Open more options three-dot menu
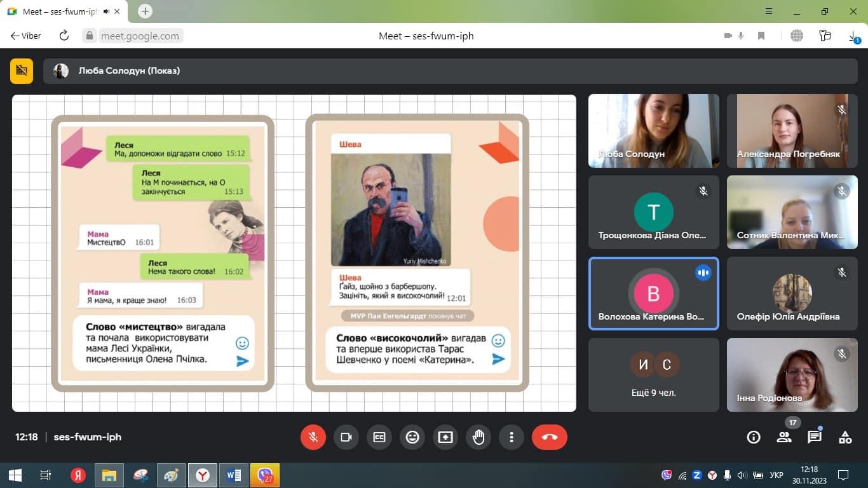This screenshot has height=488, width=868. click(512, 437)
